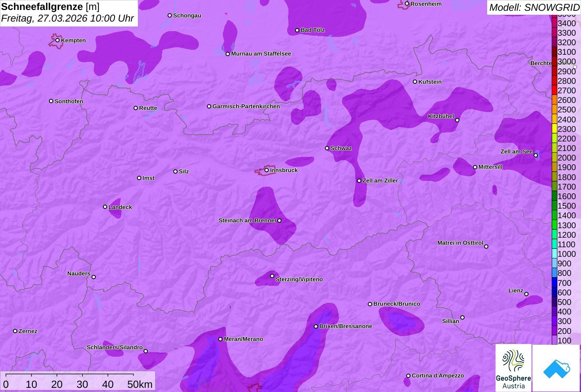Click the Bad Tölz marker dot
This screenshot has width=581, height=392.
pyautogui.click(x=297, y=30)
